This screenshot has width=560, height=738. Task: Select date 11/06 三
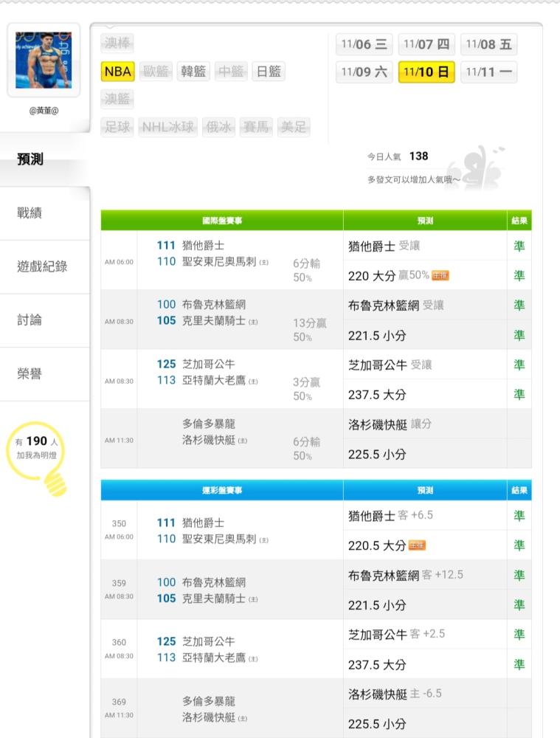point(364,44)
